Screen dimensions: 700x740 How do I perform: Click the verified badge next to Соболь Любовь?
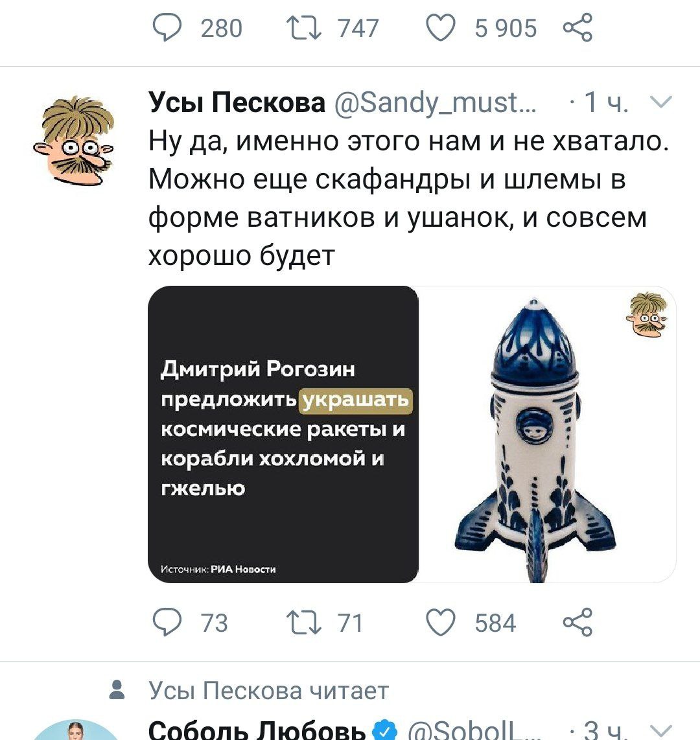coord(386,730)
